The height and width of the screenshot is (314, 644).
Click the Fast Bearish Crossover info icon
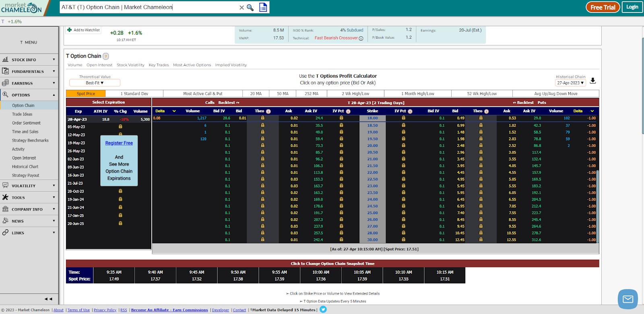361,39
